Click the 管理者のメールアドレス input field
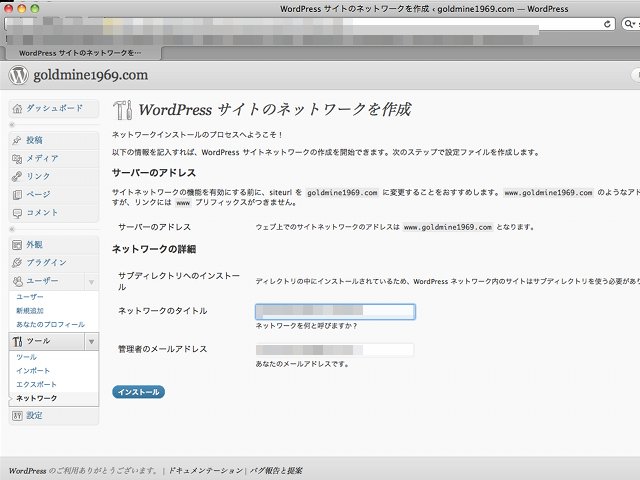 tap(335, 350)
